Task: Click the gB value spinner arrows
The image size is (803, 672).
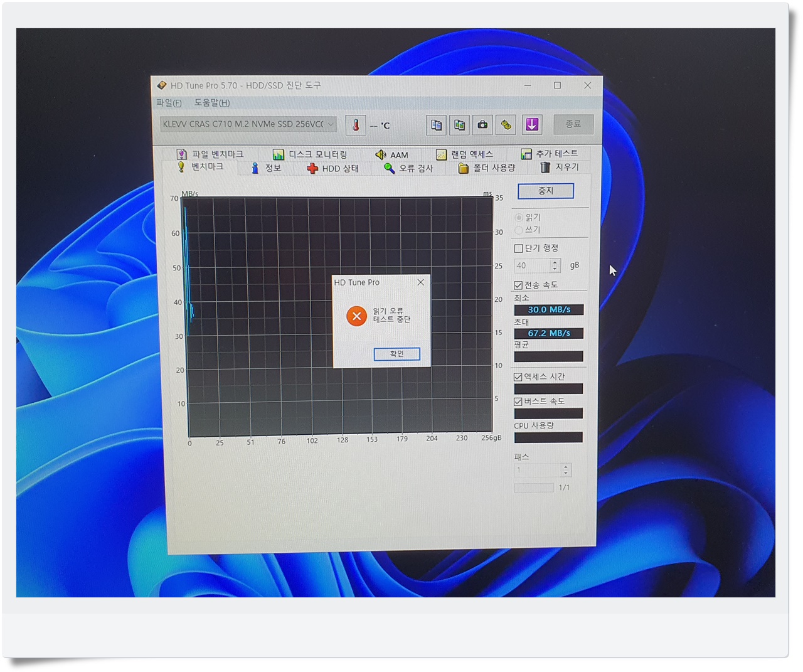Action: click(x=555, y=265)
